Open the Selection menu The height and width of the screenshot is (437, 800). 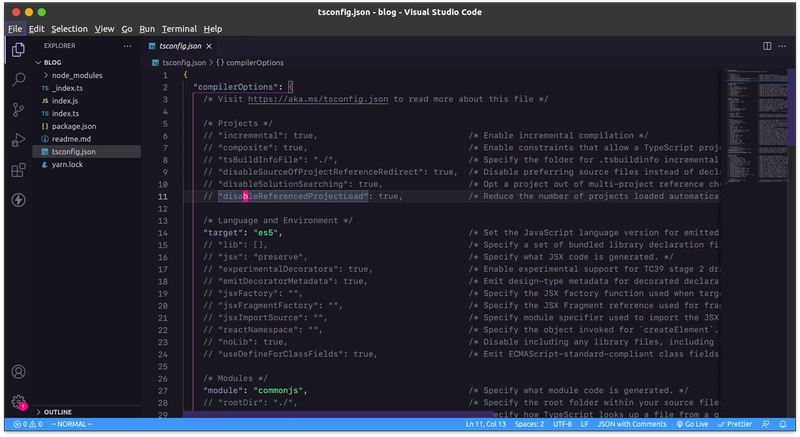click(x=69, y=29)
